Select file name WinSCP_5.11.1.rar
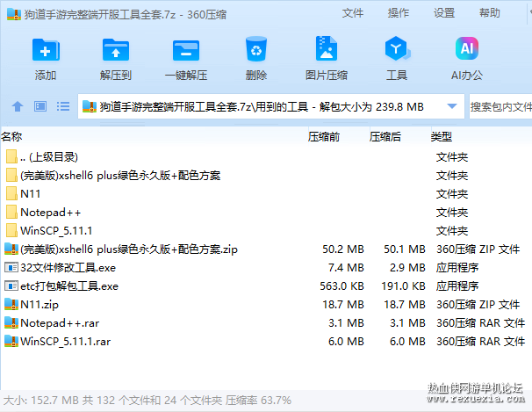Image resolution: width=532 pixels, height=412 pixels. [66, 342]
